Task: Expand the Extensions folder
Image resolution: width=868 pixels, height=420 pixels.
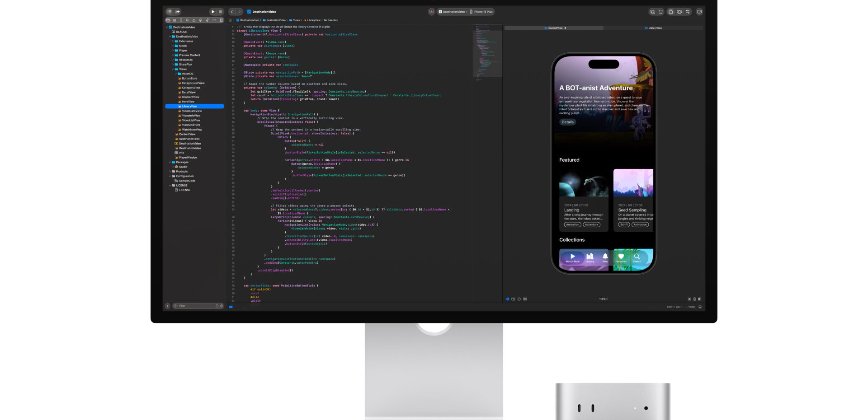Action: (173, 41)
